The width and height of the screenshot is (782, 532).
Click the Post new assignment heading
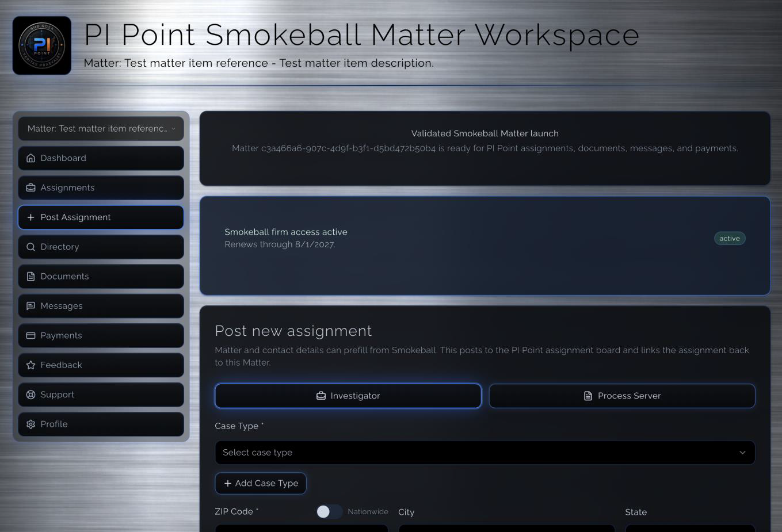293,331
